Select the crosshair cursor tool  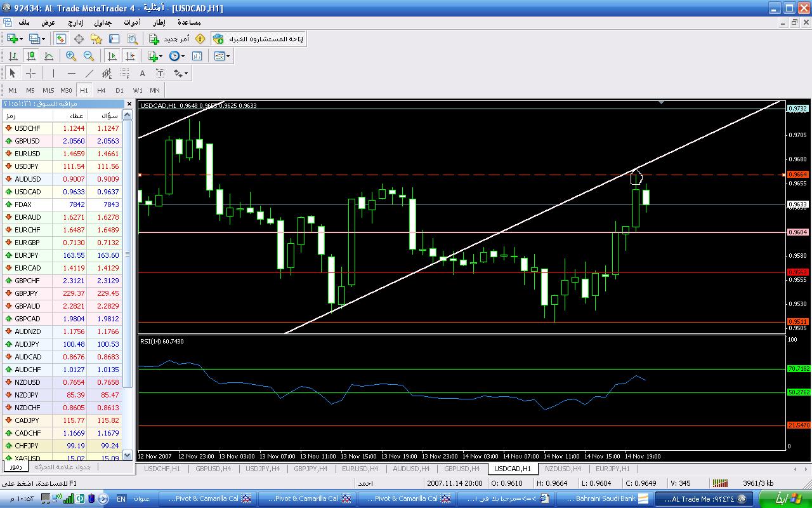30,73
